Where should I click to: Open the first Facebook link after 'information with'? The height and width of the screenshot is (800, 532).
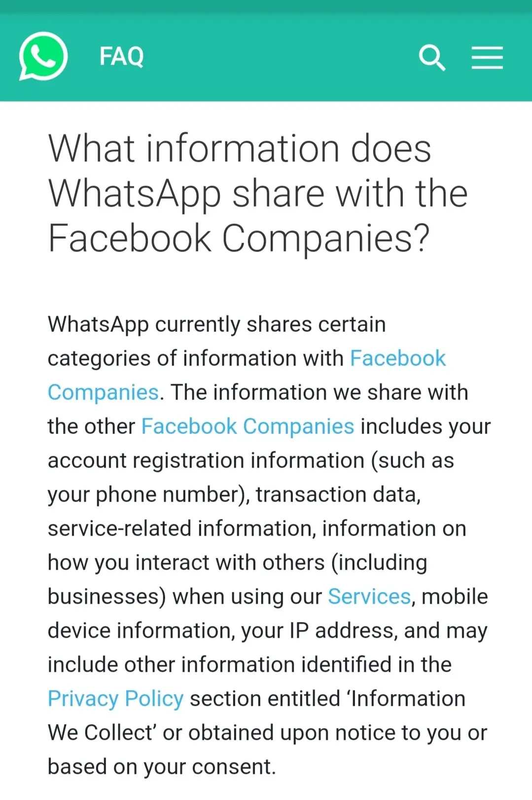398,358
